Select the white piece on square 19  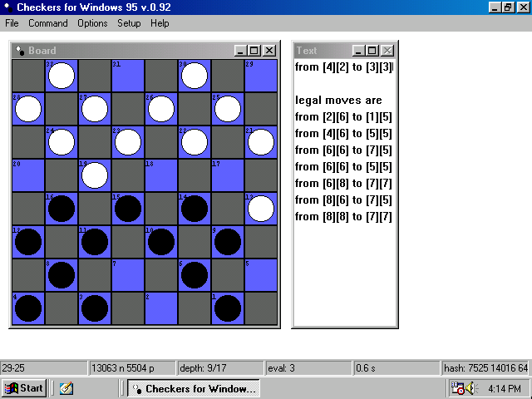point(95,175)
